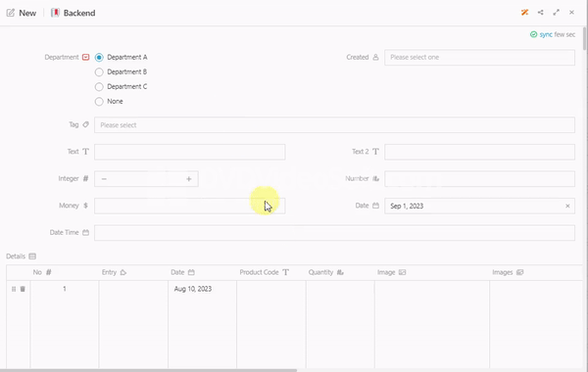Click the vertical scrollbar on right edge
Screen dimensions: 588x372
pyautogui.click(x=585, y=39)
